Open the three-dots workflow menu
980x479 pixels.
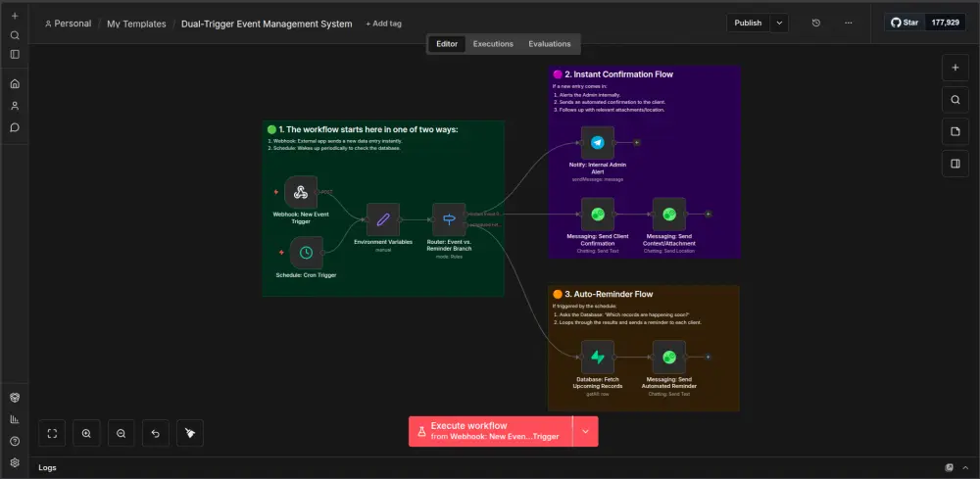848,24
